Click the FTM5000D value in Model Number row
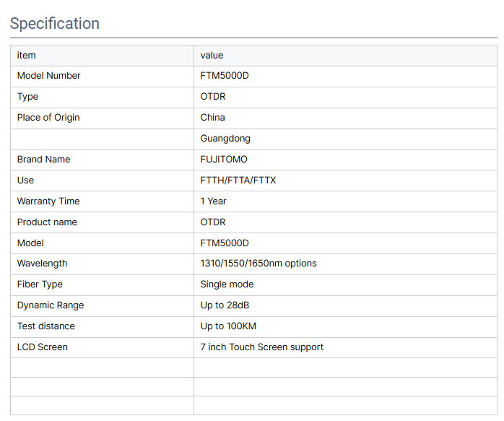504x421 pixels. [225, 76]
